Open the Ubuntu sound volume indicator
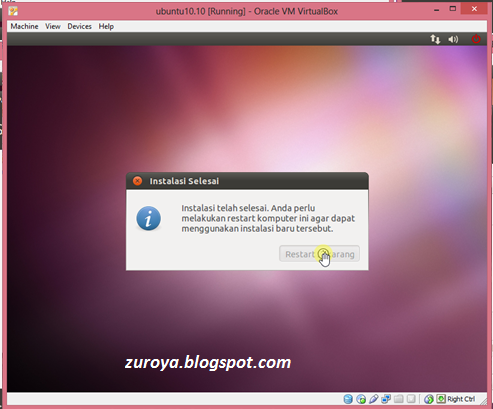Viewport: 493px width, 409px height. pos(453,39)
